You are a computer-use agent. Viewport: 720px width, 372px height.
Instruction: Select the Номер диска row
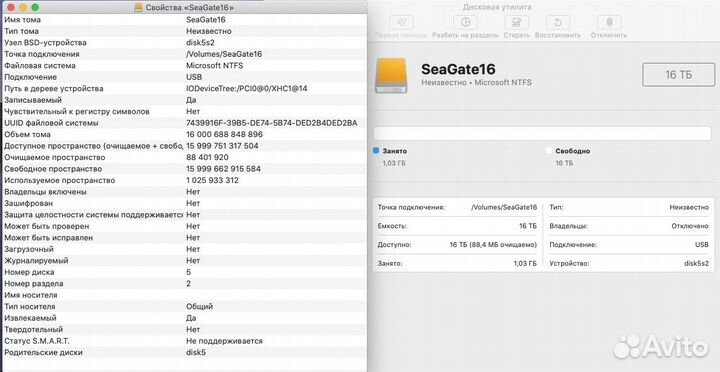tap(184, 272)
